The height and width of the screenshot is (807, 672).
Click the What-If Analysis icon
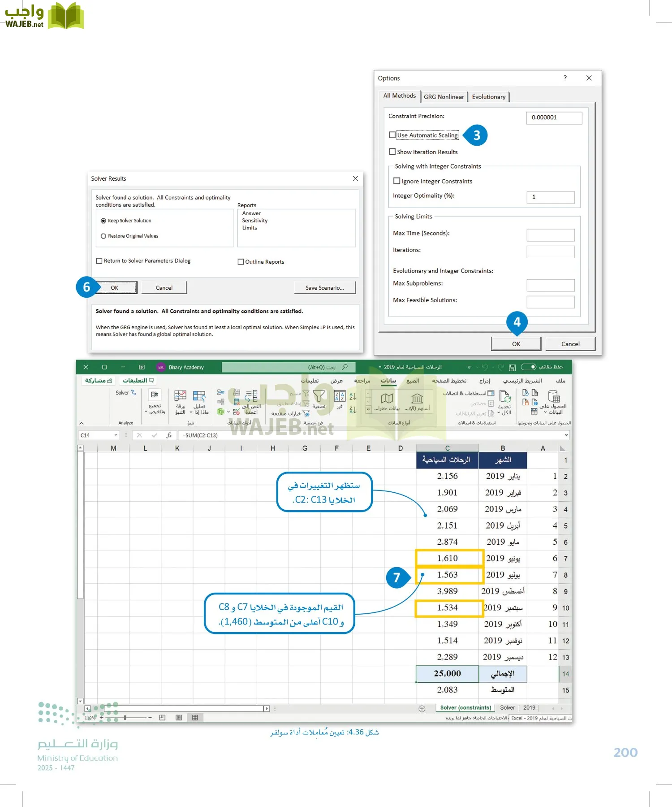pos(199,396)
